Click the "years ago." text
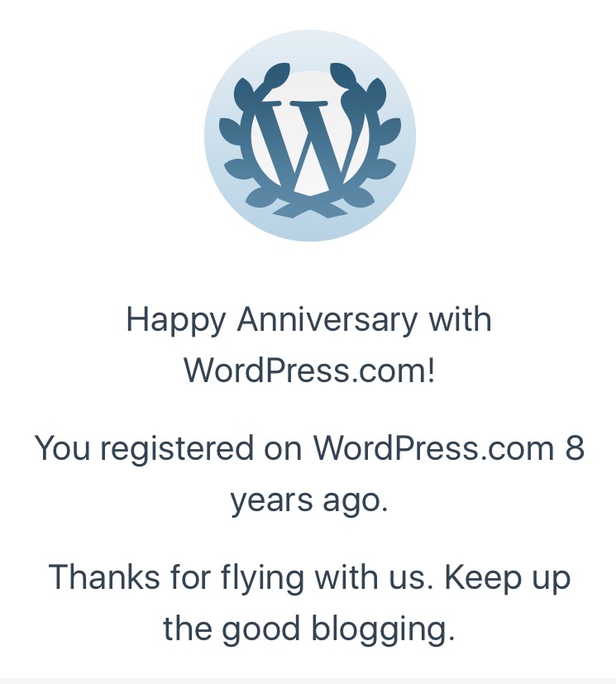Viewport: 616px width, 684px height. 308,500
